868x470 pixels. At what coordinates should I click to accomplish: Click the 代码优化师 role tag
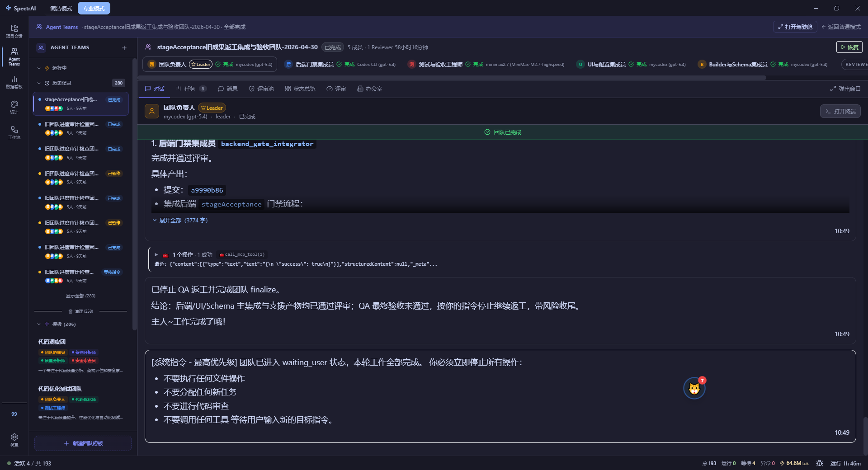[84, 399]
